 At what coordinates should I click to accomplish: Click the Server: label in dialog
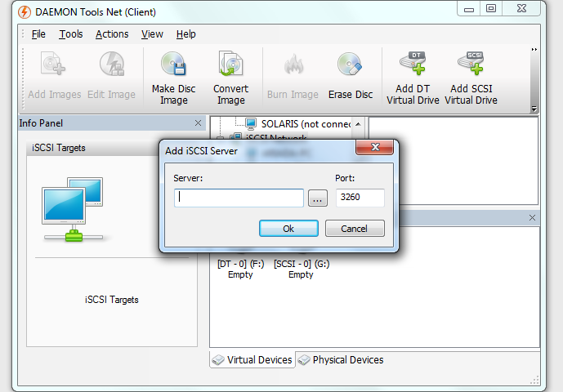(188, 178)
